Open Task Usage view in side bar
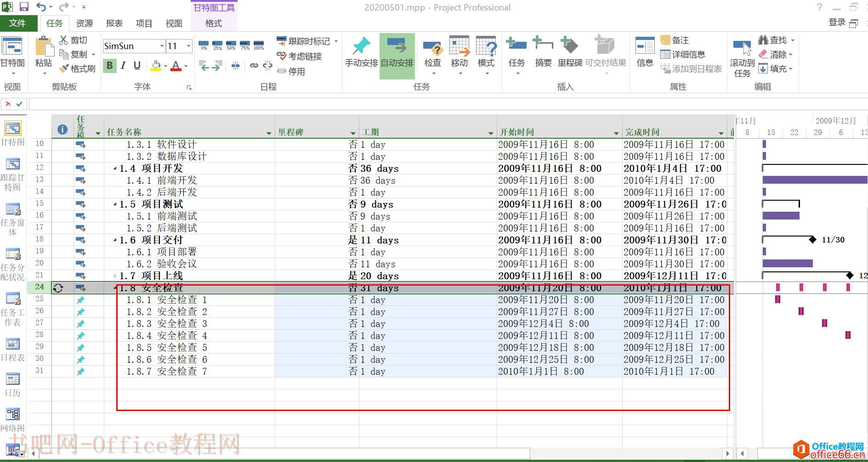The height and width of the screenshot is (462, 868). (13, 264)
